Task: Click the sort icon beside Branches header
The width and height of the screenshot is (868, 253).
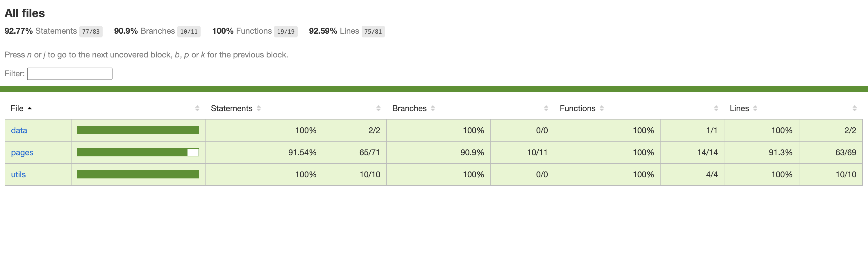Action: [x=434, y=108]
